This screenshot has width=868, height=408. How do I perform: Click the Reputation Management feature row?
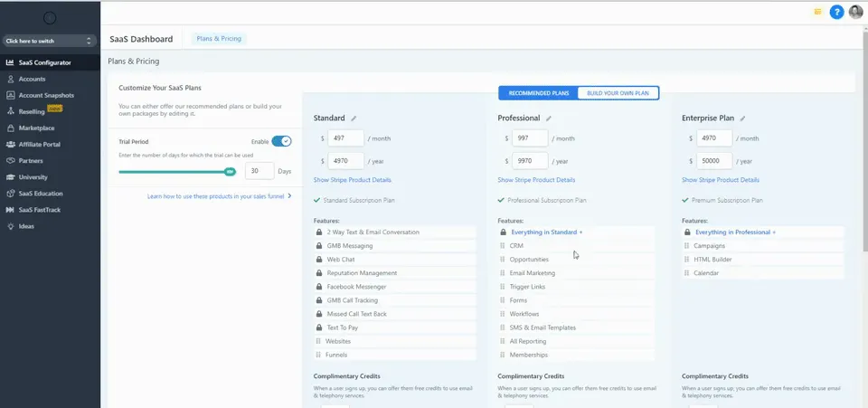pyautogui.click(x=395, y=273)
